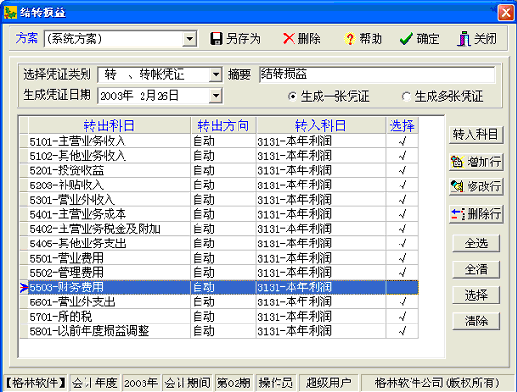Click the 转入科目 button
Image resolution: width=517 pixels, height=392 pixels.
476,135
